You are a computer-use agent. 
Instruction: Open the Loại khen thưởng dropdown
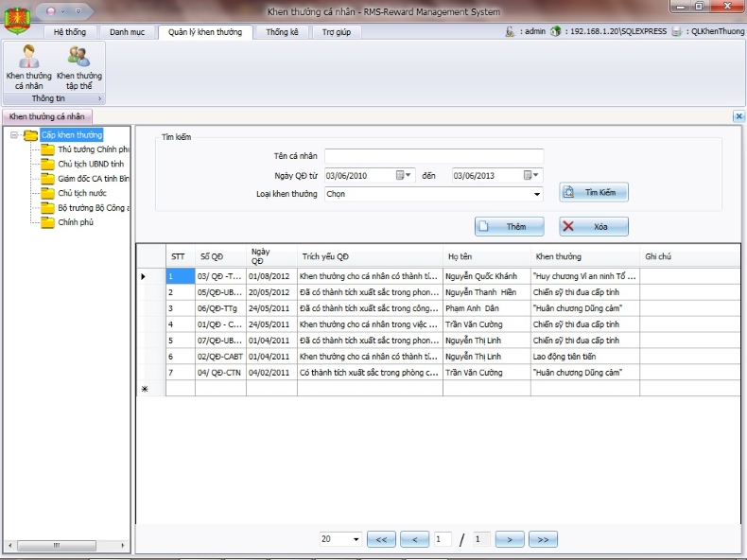pos(537,194)
